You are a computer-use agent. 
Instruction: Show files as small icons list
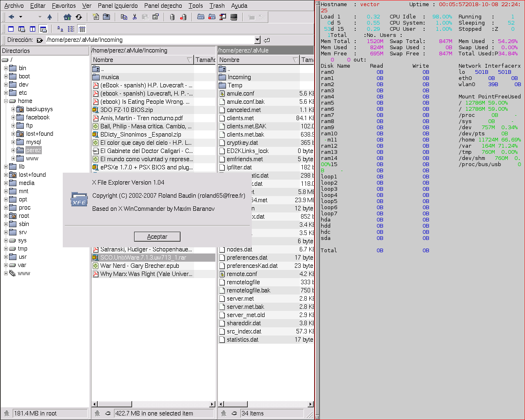(x=71, y=29)
